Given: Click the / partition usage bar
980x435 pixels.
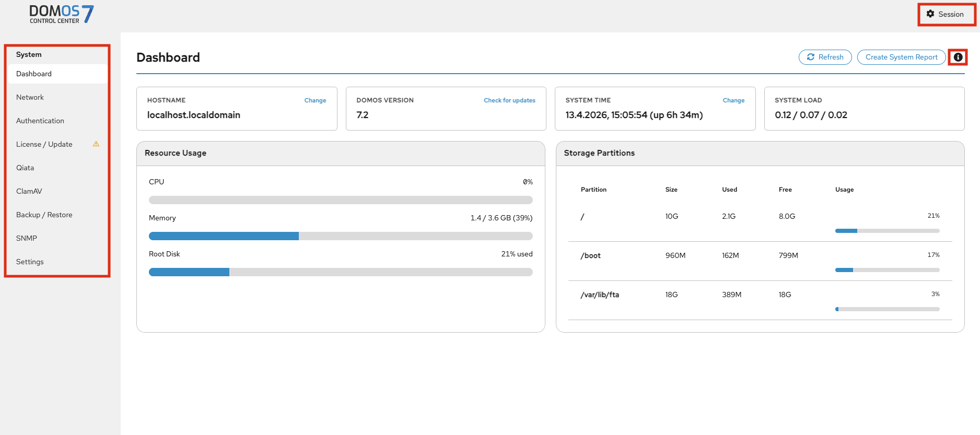Looking at the screenshot, I should pos(887,231).
